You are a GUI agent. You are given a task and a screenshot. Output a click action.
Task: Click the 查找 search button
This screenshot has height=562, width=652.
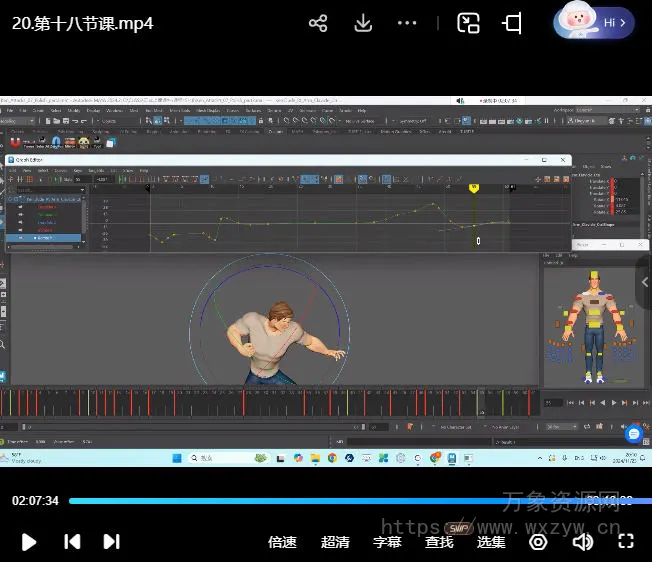[439, 542]
